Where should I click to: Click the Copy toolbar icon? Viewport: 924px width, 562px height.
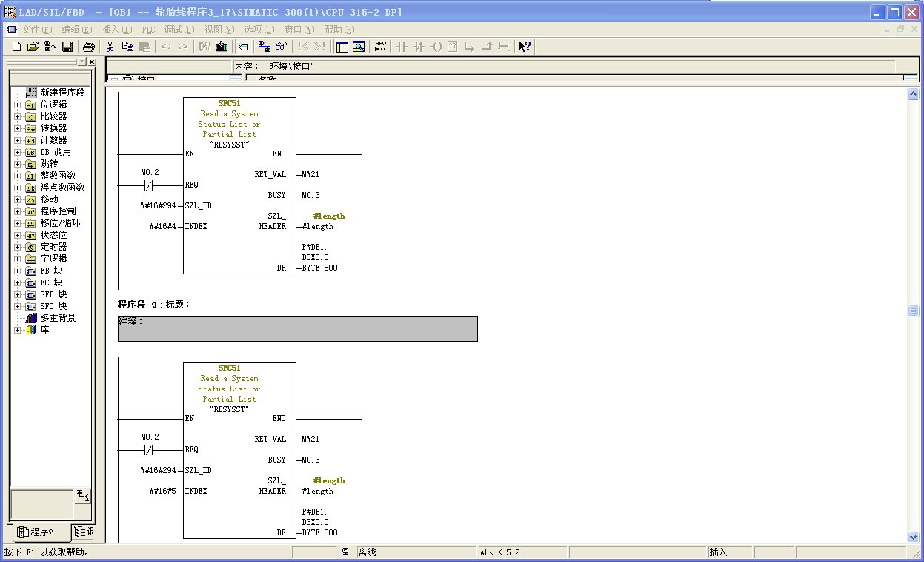pyautogui.click(x=127, y=47)
